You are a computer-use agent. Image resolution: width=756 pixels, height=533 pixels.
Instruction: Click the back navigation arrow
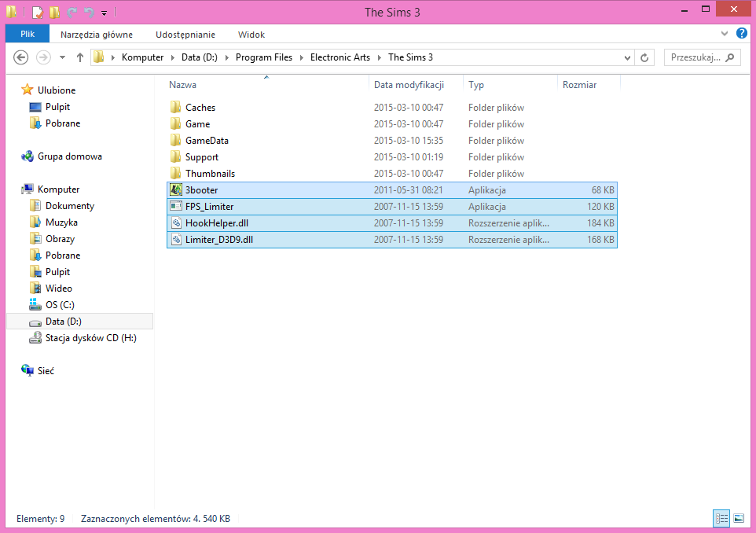pos(21,57)
